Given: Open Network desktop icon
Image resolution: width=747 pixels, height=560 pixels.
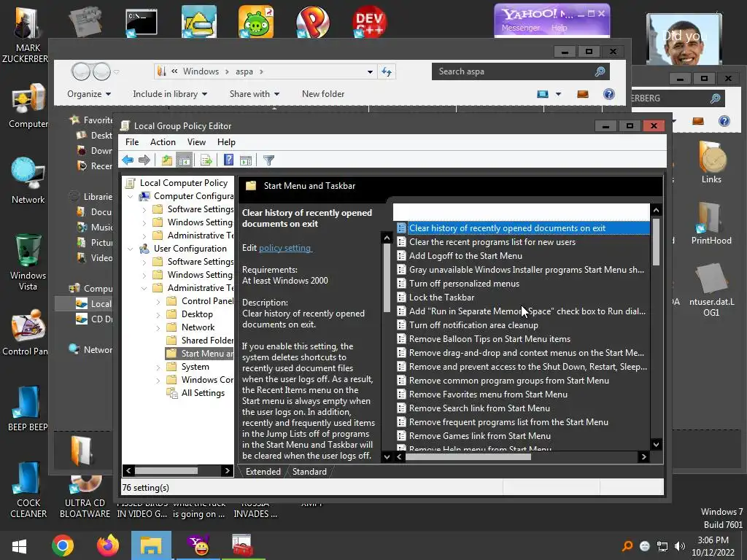Looking at the screenshot, I should (28, 181).
